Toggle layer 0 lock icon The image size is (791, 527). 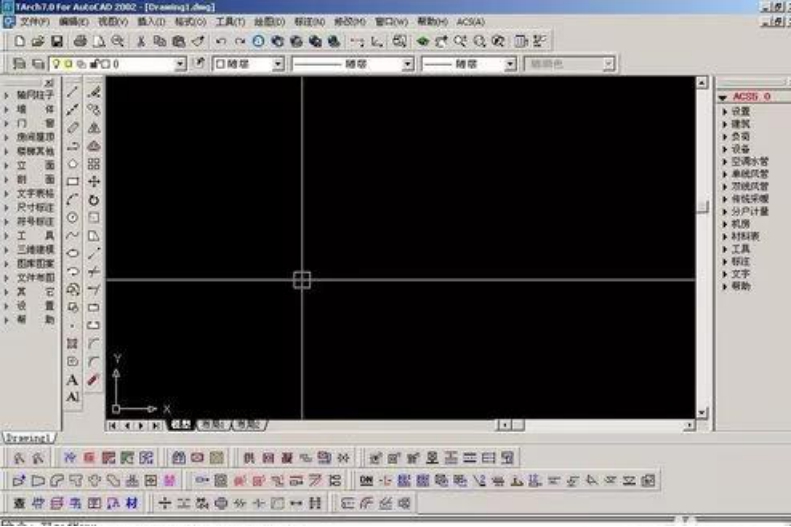(x=93, y=64)
